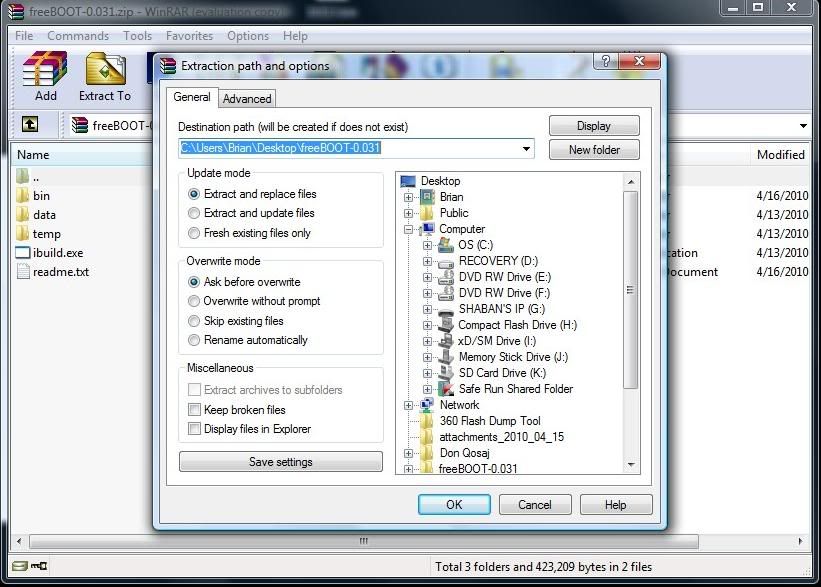This screenshot has width=821, height=587.
Task: Click the Cancel button
Action: pos(535,504)
